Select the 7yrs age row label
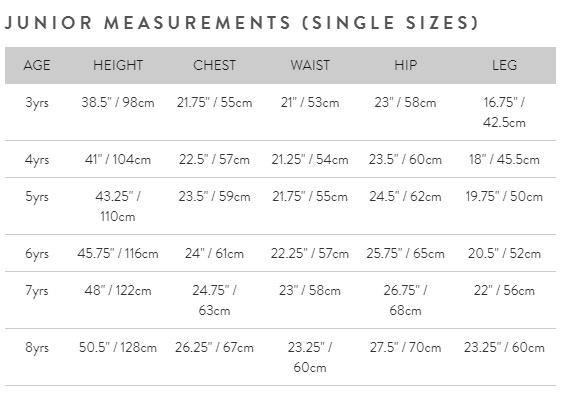 37,291
